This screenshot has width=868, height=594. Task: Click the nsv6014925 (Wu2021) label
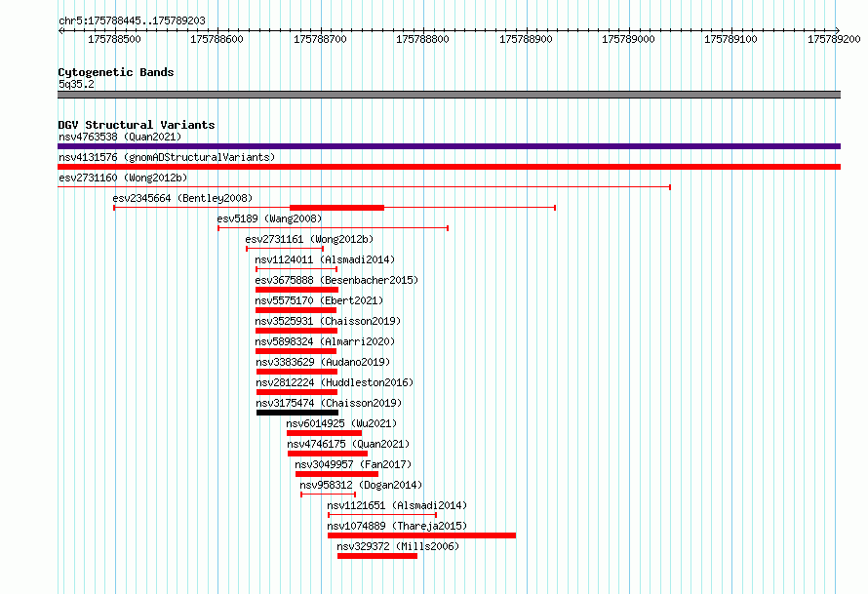click(341, 423)
